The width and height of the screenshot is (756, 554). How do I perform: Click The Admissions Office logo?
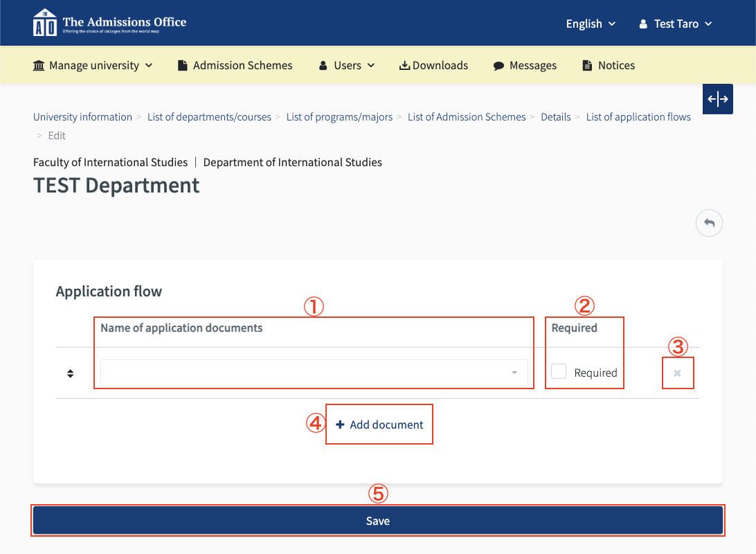pos(109,23)
